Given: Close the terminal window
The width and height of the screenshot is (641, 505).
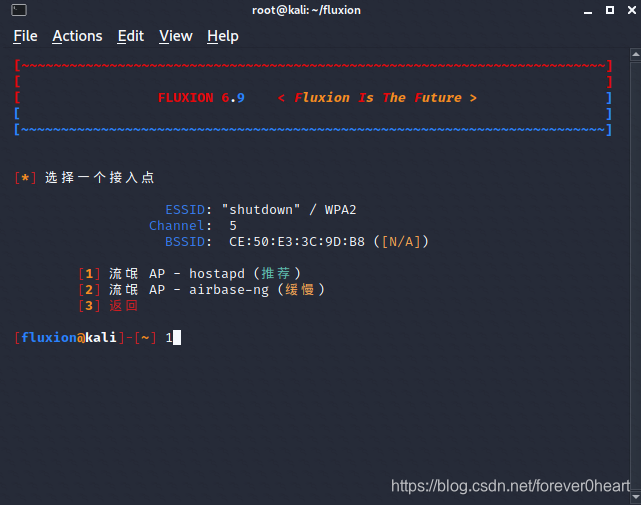Looking at the screenshot, I should point(632,10).
